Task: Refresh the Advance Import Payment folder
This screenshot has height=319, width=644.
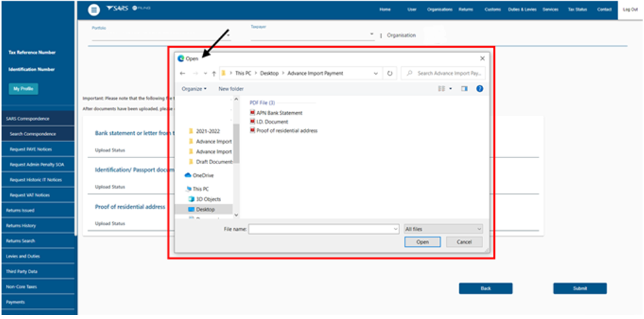Action: click(390, 74)
